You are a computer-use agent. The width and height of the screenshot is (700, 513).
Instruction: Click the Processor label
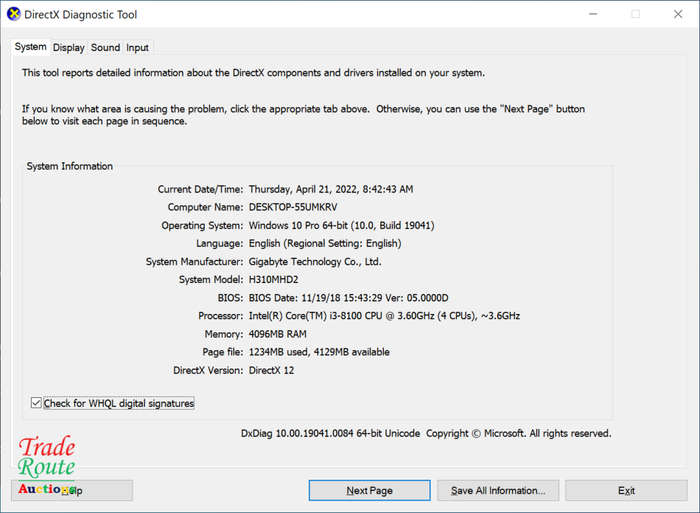[221, 316]
